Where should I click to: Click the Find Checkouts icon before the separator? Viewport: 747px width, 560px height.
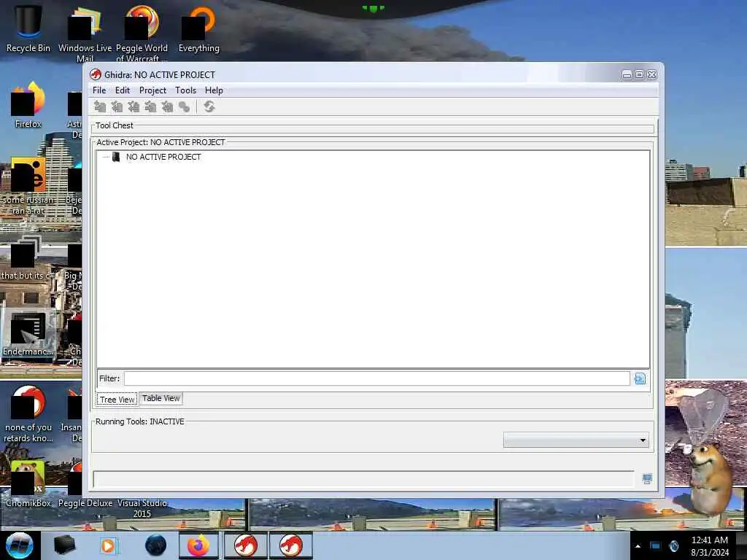pos(185,106)
